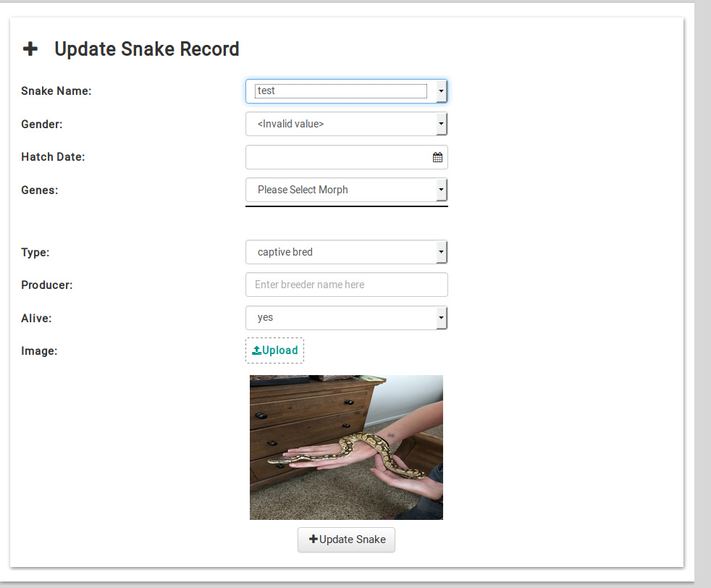Focus the Producer breeder name field

tap(346, 285)
